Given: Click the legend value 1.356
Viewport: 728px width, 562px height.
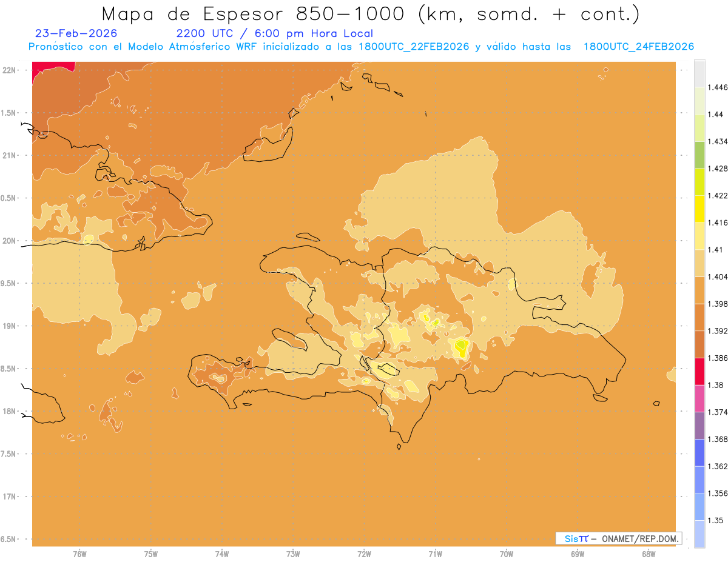Looking at the screenshot, I should tap(719, 493).
